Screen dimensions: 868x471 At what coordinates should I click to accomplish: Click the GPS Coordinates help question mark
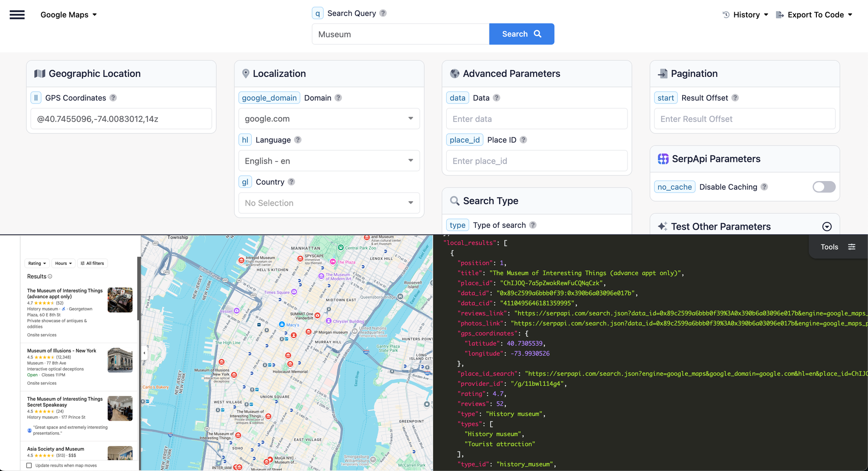pos(113,98)
